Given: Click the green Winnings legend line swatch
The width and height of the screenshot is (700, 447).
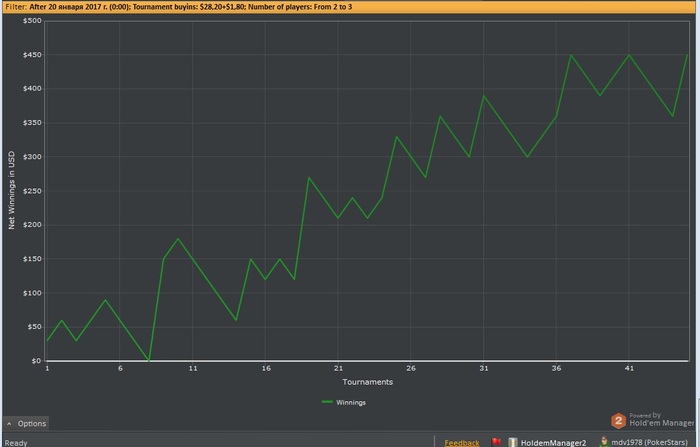Looking at the screenshot, I should [x=327, y=402].
